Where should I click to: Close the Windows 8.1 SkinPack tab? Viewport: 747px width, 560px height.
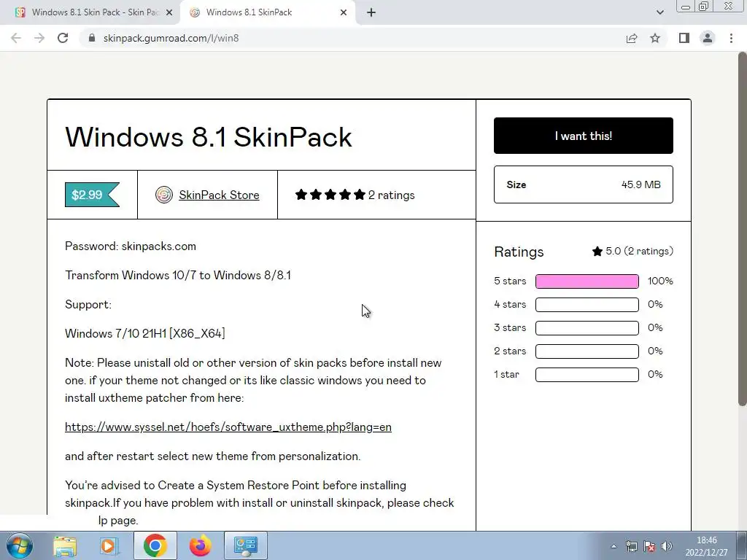[344, 12]
